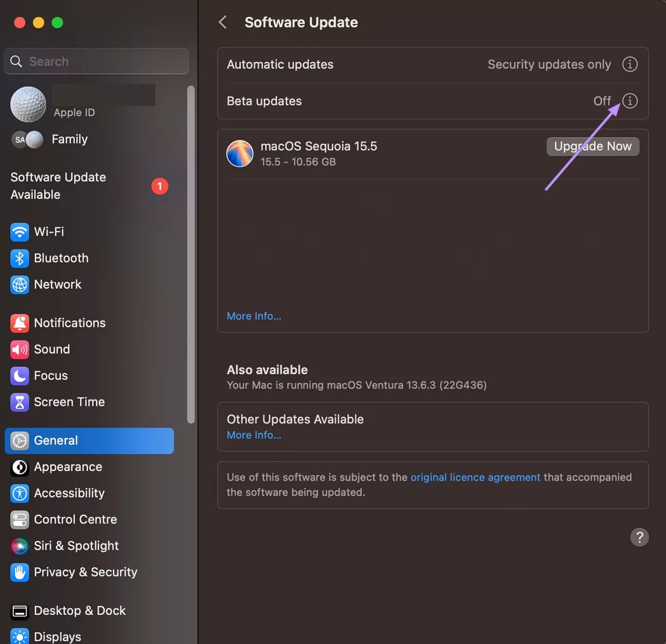Click the Apple ID golf ball avatar

coord(28,104)
